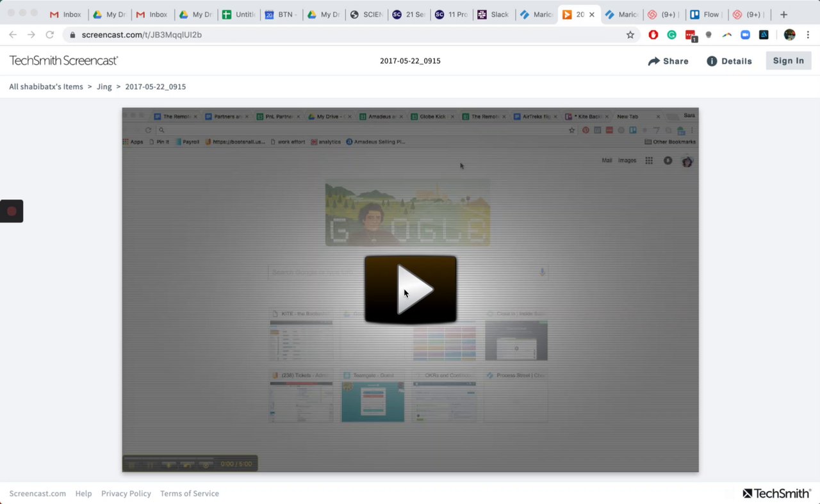Click the site lock icon in address bar
820x504 pixels.
72,35
